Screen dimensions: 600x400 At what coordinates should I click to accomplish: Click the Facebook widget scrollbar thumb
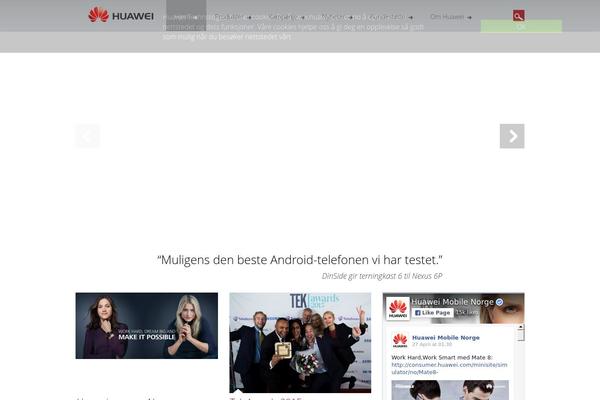click(x=520, y=335)
